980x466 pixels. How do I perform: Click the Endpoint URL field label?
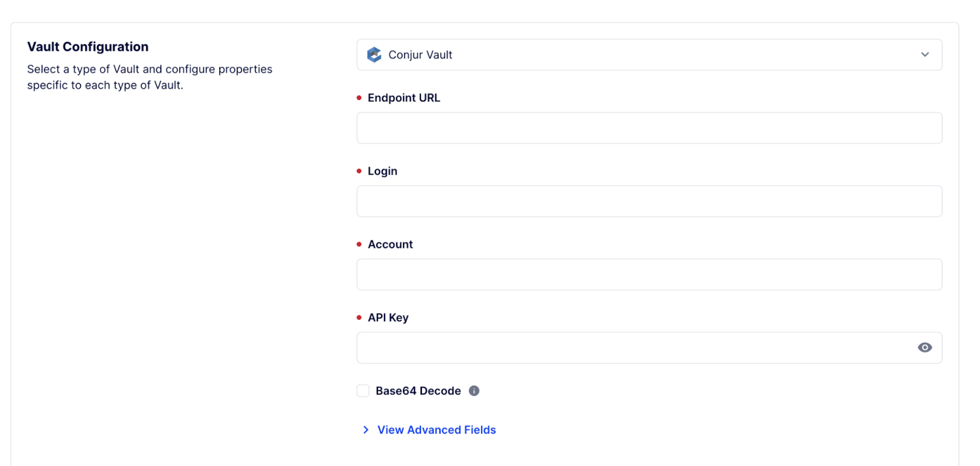pos(403,98)
